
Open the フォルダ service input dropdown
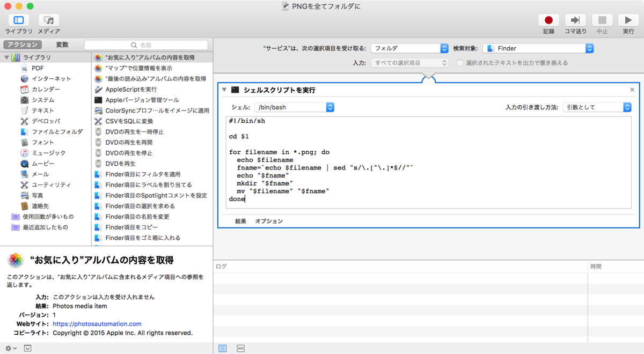[409, 48]
